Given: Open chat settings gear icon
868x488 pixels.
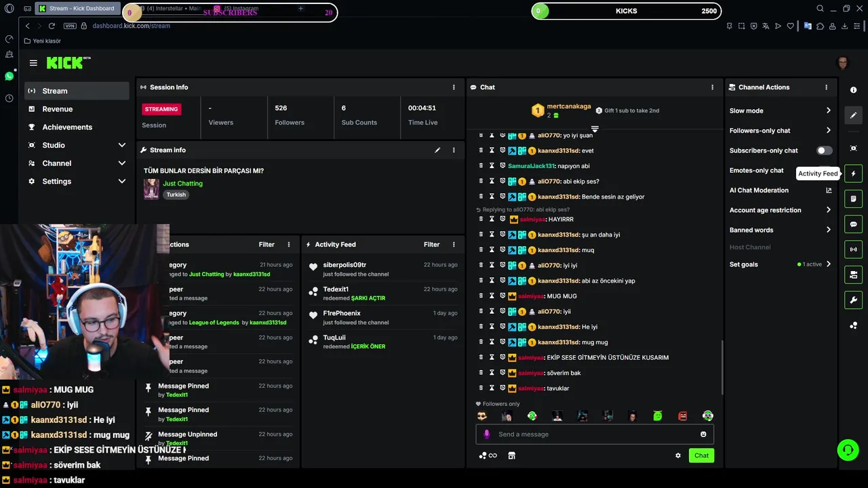Looking at the screenshot, I should pos(677,455).
